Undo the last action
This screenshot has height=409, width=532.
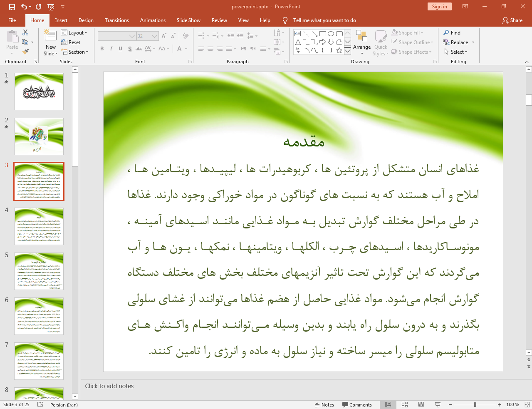[x=24, y=7]
